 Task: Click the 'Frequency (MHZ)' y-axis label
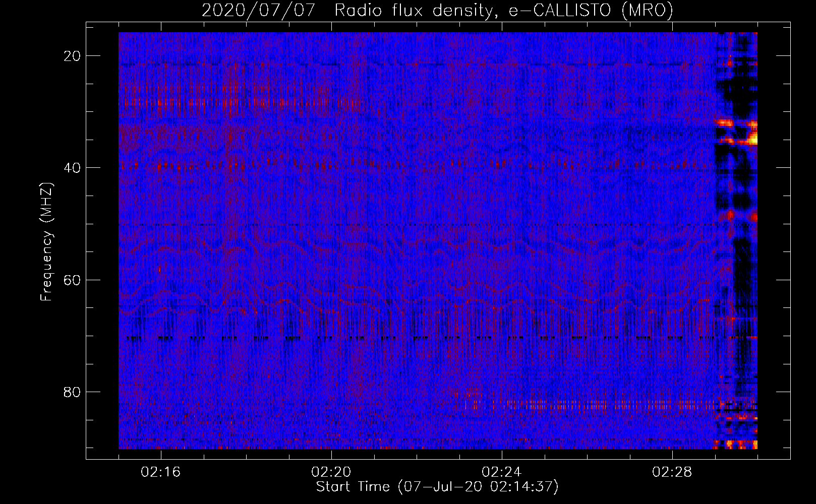pos(46,242)
